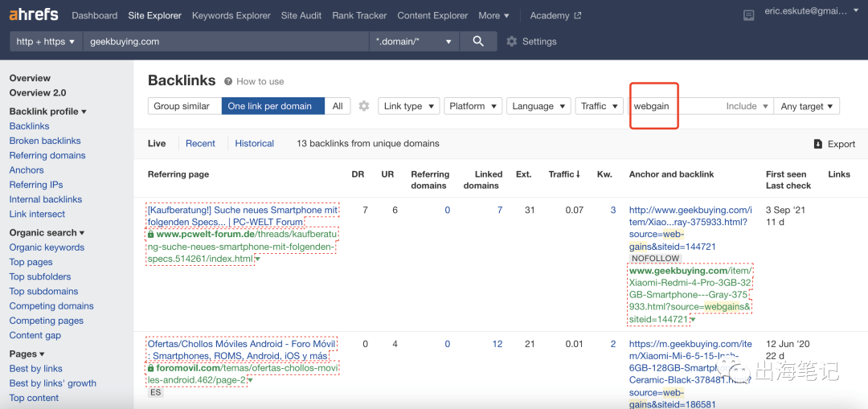
Task: Sort by Traffic column header
Action: tap(564, 174)
